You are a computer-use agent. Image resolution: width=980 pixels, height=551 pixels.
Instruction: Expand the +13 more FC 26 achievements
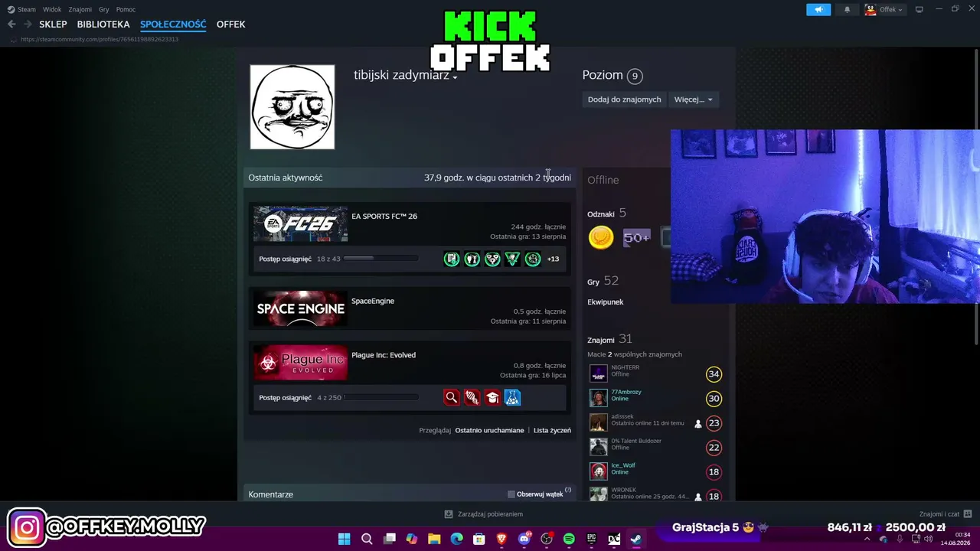(553, 259)
